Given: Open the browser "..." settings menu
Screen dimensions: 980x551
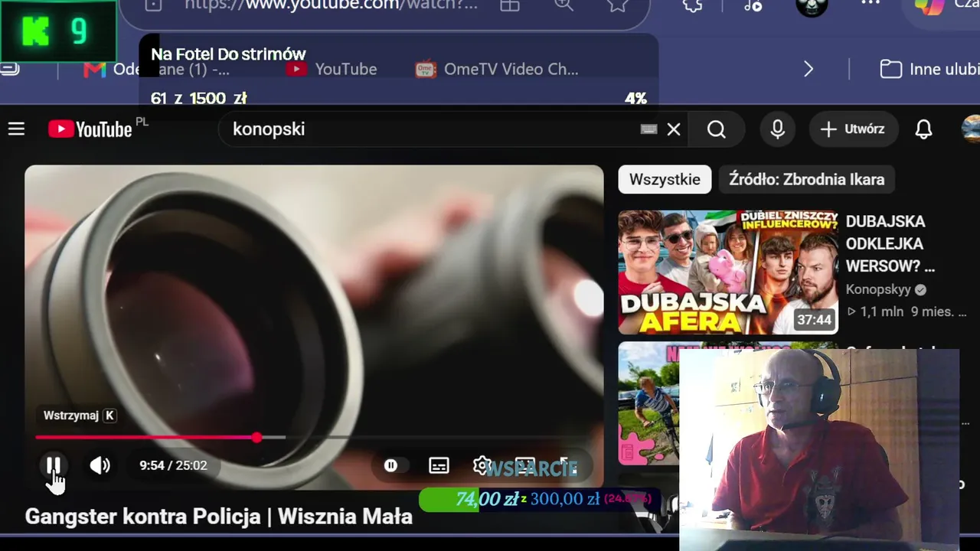Looking at the screenshot, I should tap(871, 4).
